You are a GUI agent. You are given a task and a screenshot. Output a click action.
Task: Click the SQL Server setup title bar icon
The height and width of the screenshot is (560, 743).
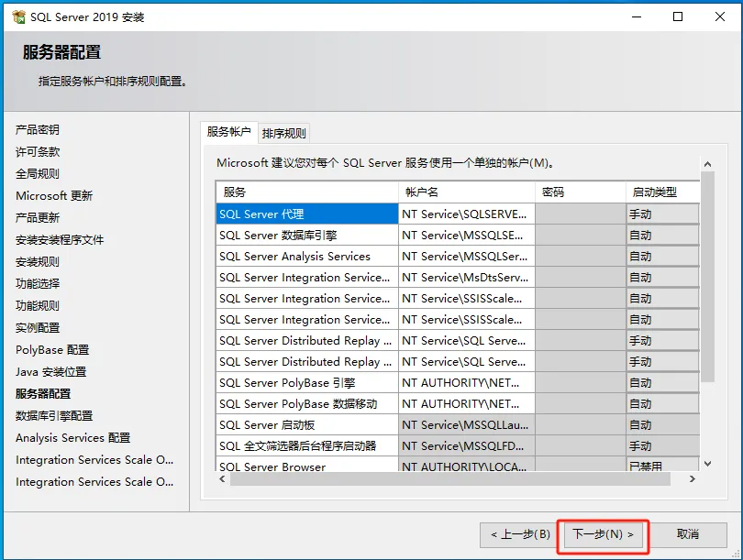(19, 17)
